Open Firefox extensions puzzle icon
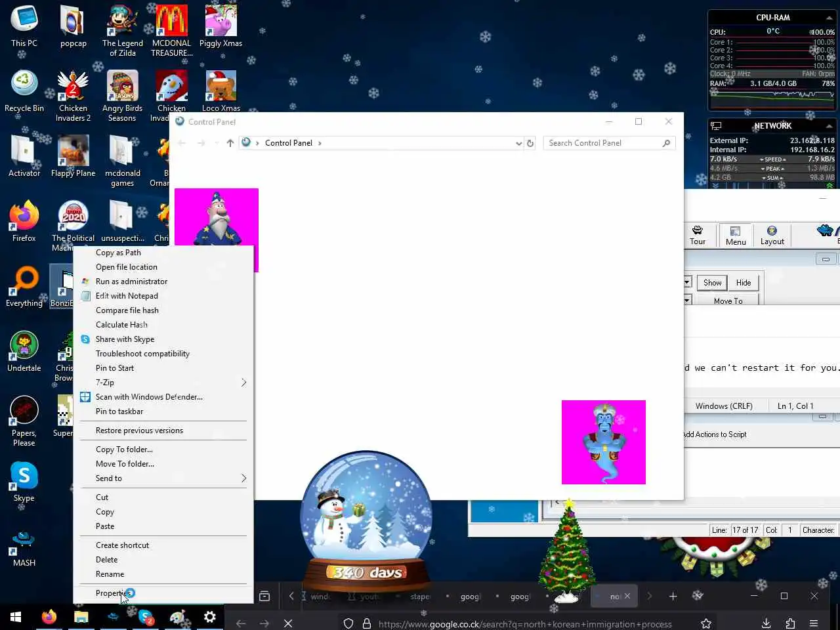 pyautogui.click(x=790, y=623)
